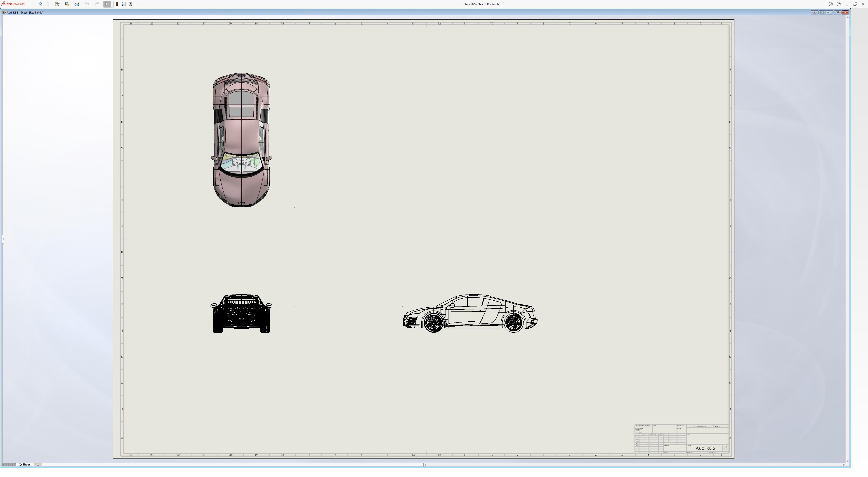Screen dimensions: 868x477
Task: Expand the Print dropdown arrow
Action: 82,4
